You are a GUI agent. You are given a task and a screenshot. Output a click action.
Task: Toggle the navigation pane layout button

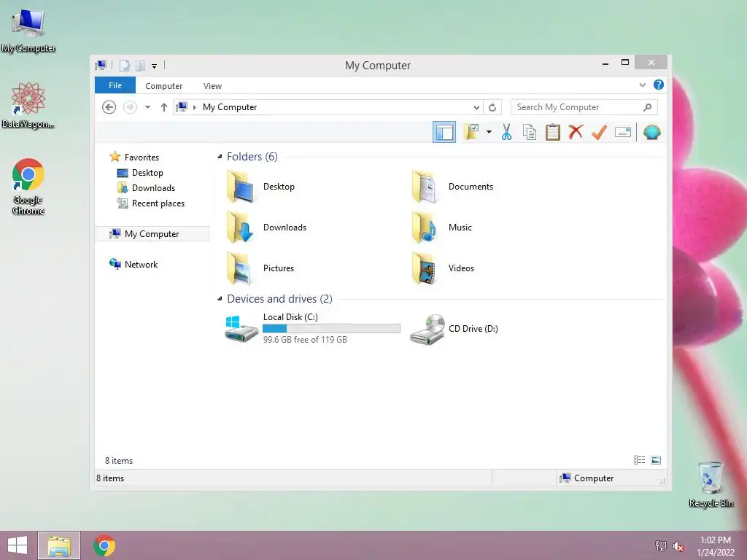(x=444, y=132)
